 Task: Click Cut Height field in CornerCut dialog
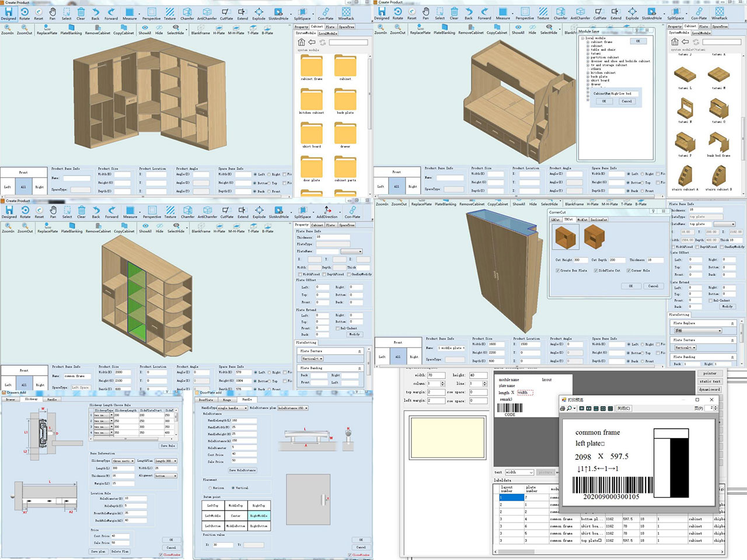pyautogui.click(x=580, y=260)
